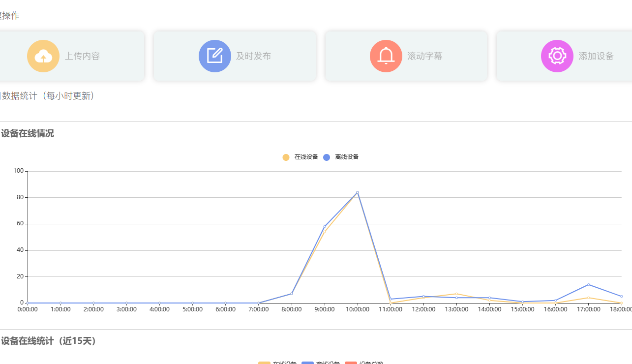
Task: Click the bell icon for 滚动字幕
Action: click(386, 56)
